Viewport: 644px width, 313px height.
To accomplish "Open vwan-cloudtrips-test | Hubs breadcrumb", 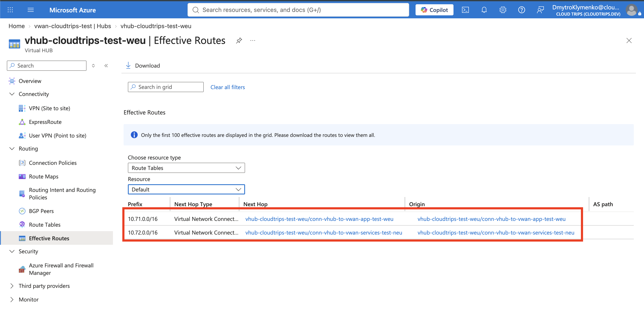I will (x=72, y=26).
